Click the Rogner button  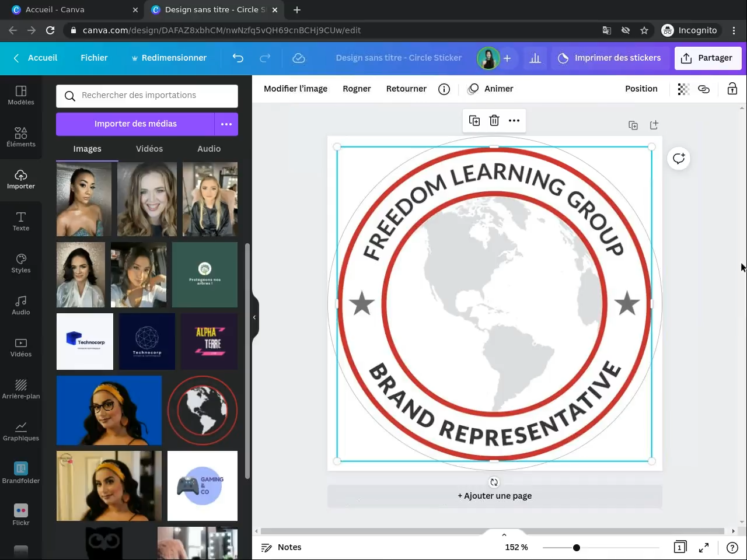coord(357,89)
